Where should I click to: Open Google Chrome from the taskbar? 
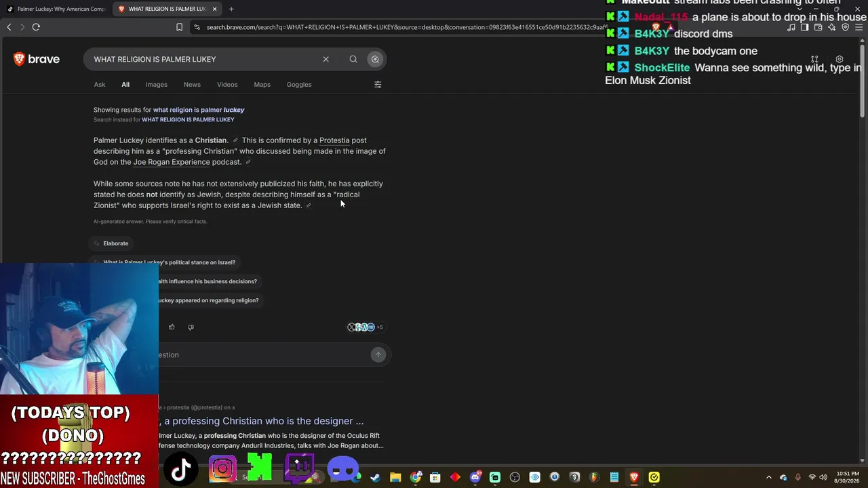(x=416, y=477)
